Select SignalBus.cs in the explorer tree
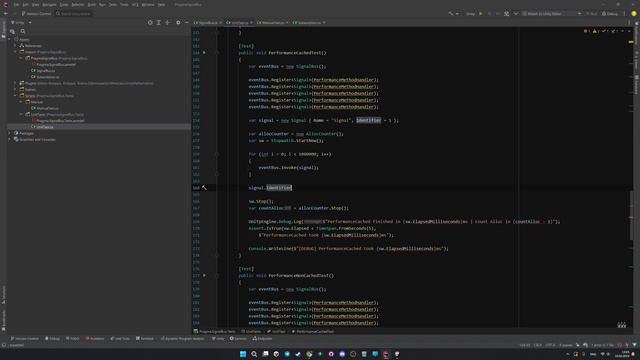This screenshot has width=640, height=360. (43, 71)
